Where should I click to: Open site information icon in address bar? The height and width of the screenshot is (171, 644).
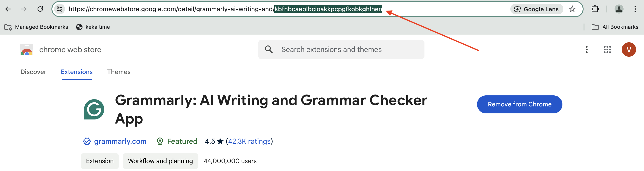(60, 9)
